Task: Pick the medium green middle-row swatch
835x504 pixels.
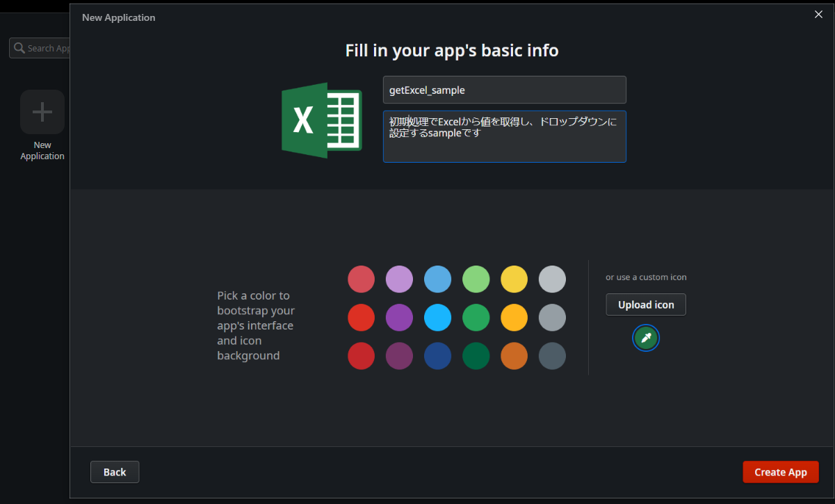Action: [x=476, y=318]
